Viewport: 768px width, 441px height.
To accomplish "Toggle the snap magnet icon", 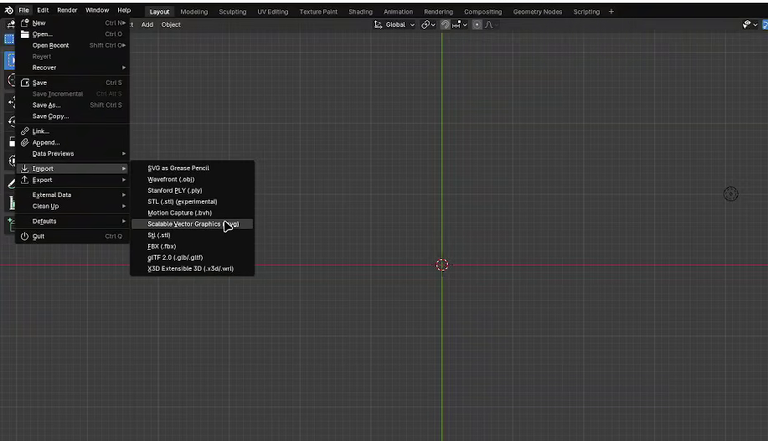I will coord(445,24).
